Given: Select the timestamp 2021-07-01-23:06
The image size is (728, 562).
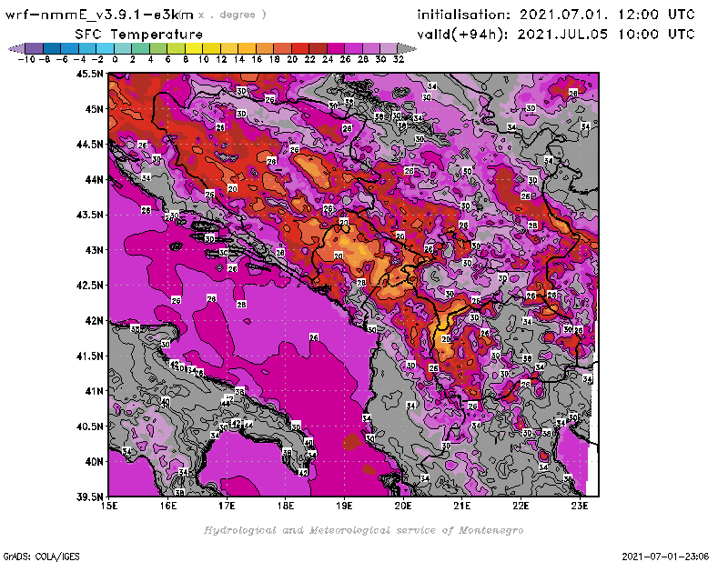Looking at the screenshot, I should coord(665,557).
